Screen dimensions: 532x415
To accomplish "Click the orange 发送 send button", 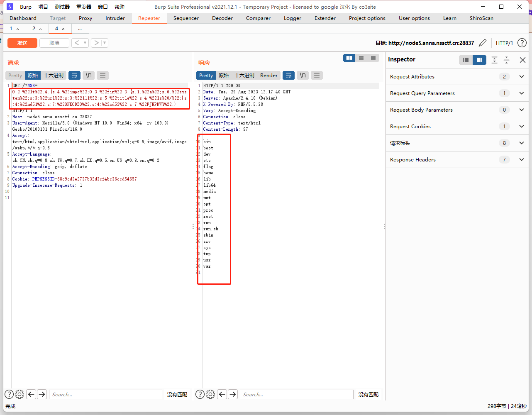I will [22, 43].
